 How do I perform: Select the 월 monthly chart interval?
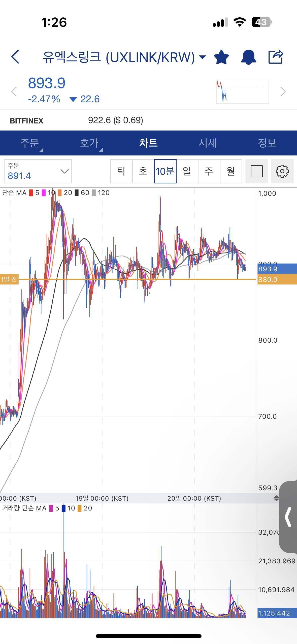[231, 171]
